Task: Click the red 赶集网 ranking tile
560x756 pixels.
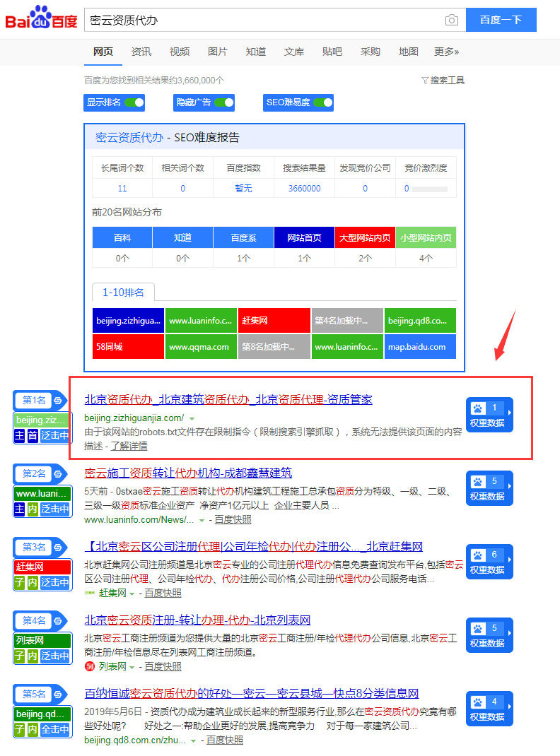Action: pos(274,321)
